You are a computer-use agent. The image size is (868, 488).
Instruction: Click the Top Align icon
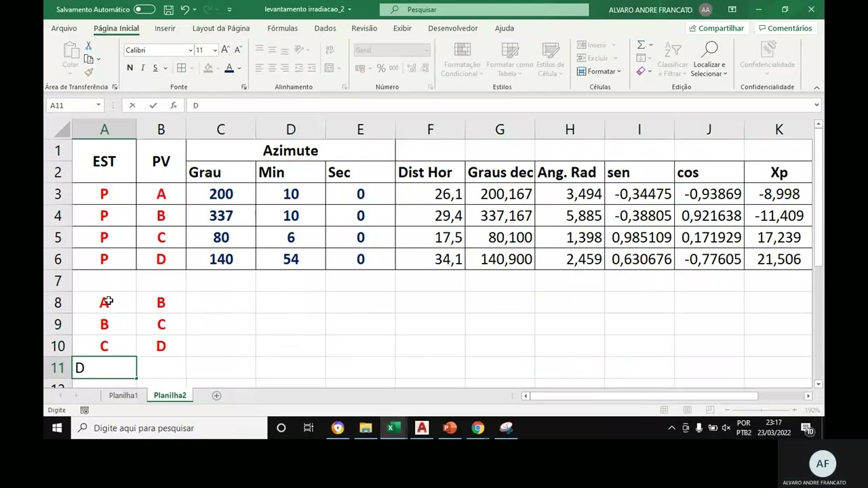click(259, 49)
